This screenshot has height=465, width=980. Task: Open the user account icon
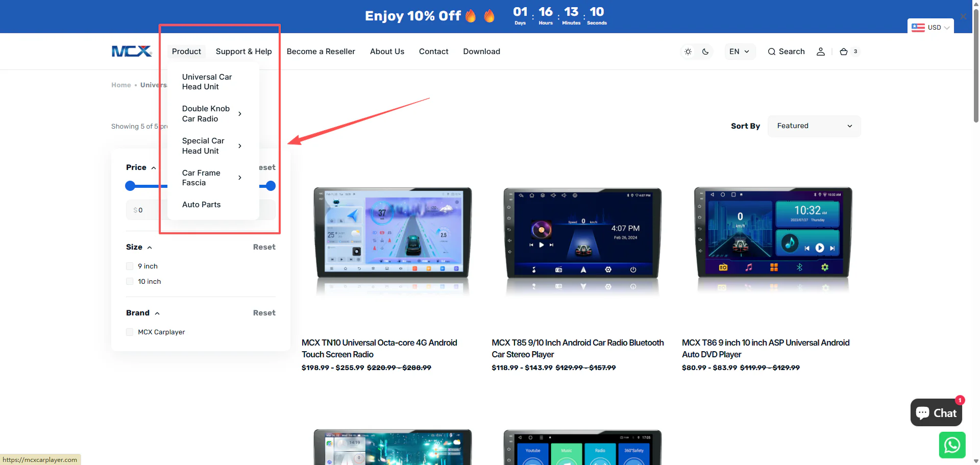click(x=820, y=52)
